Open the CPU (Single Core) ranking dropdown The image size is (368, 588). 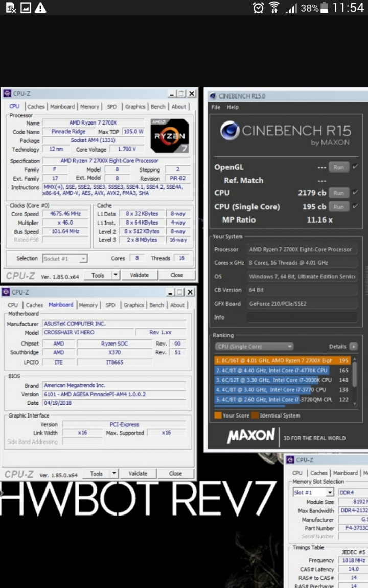click(254, 347)
